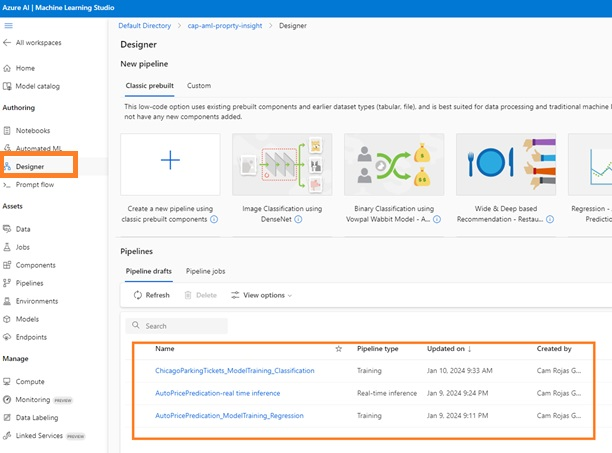612x453 pixels.
Task: Click the Refresh icon in pipelines toolbar
Action: pos(137,295)
